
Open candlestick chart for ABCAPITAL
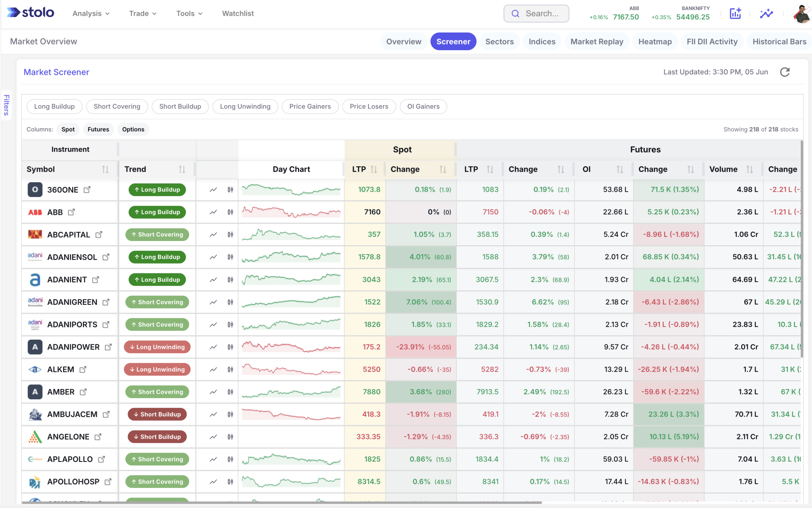pyautogui.click(x=230, y=235)
